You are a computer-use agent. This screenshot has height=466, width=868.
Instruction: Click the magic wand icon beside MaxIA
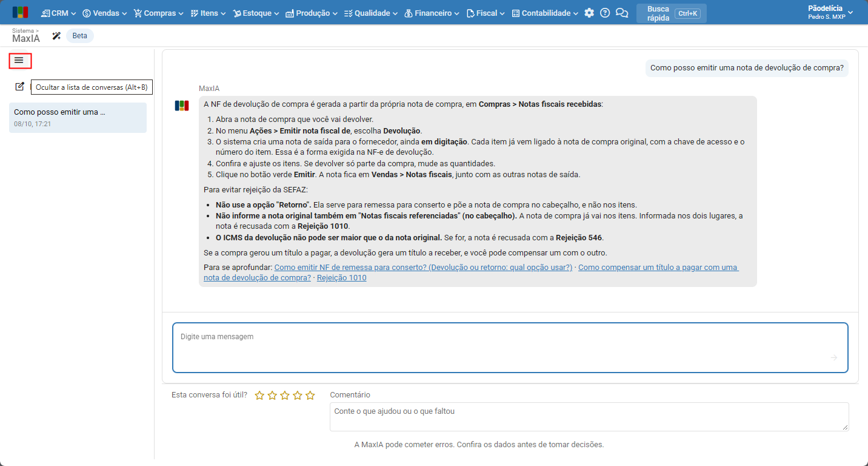click(56, 36)
